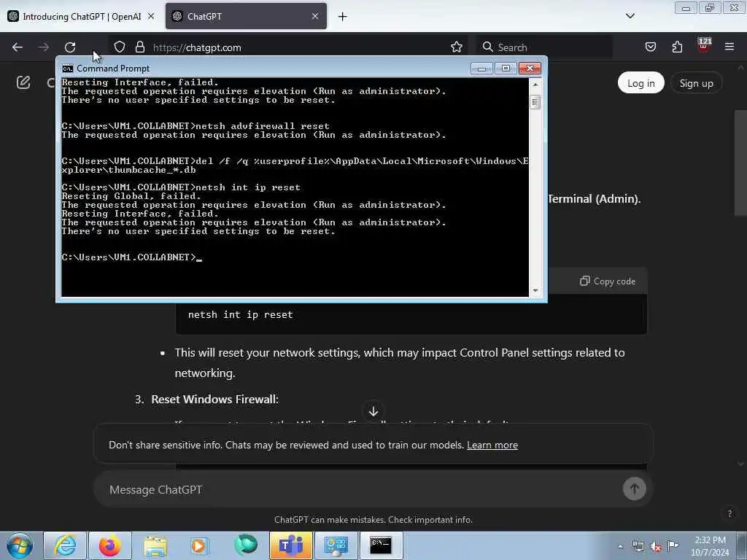Go back with the browser back arrow
Image resolution: width=747 pixels, height=560 pixels.
tap(18, 47)
